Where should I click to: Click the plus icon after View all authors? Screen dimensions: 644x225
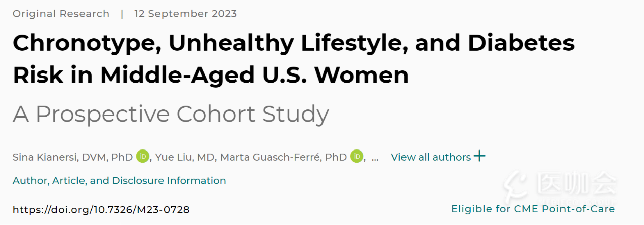[479, 156]
